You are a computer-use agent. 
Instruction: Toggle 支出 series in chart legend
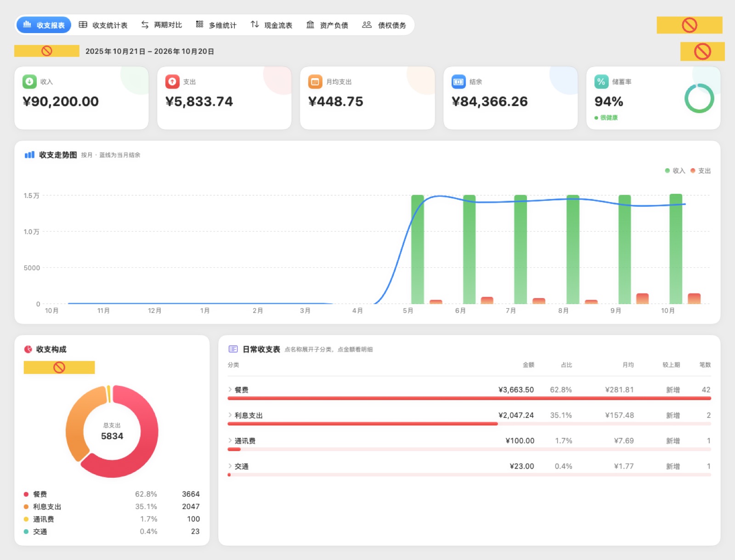click(701, 170)
